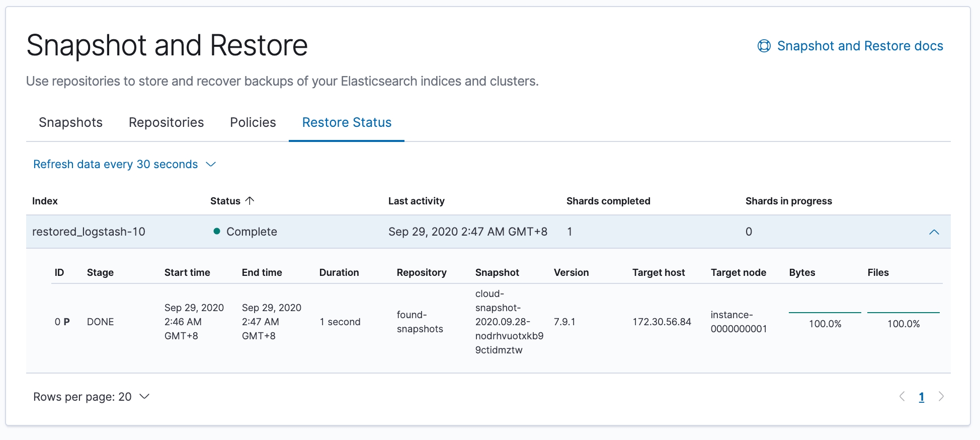Image resolution: width=980 pixels, height=440 pixels.
Task: Go to the next page arrow
Action: click(x=941, y=397)
